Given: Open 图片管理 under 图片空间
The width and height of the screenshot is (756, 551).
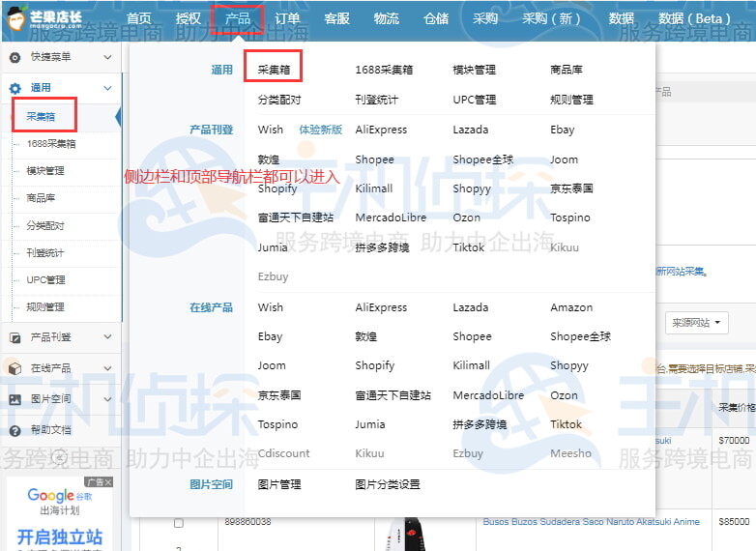Looking at the screenshot, I should (x=279, y=484).
